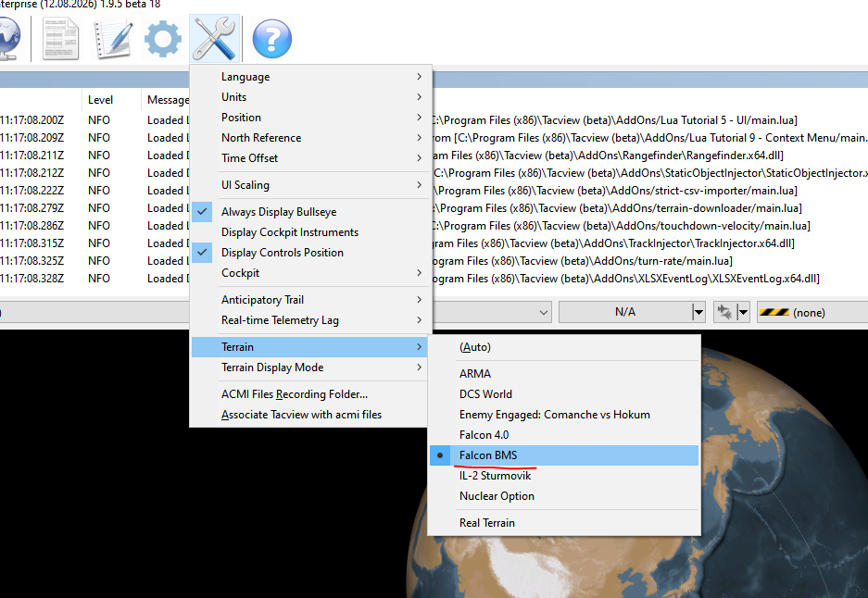
Task: Select DCS World terrain
Action: tap(563, 394)
